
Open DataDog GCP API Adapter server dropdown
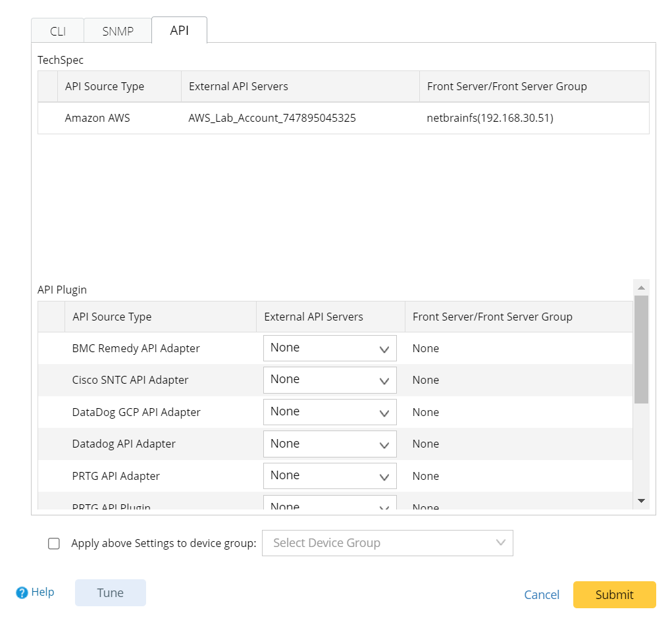(x=330, y=412)
